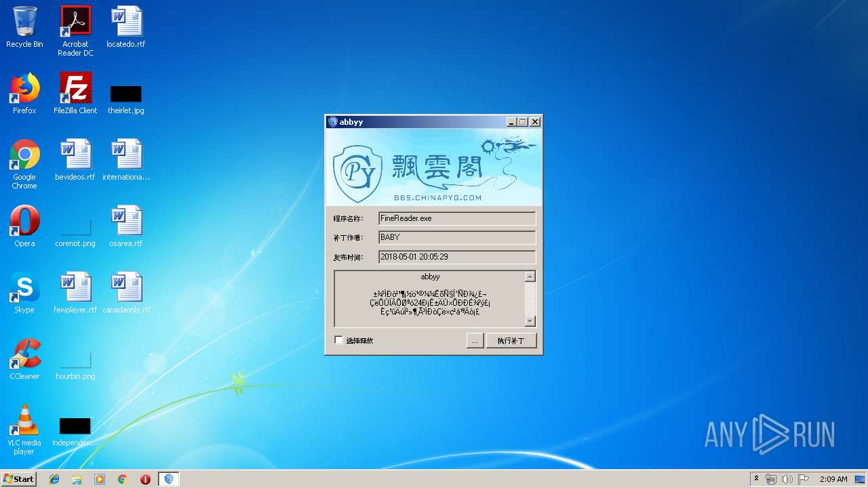Select the independen... file icon

[x=75, y=432]
